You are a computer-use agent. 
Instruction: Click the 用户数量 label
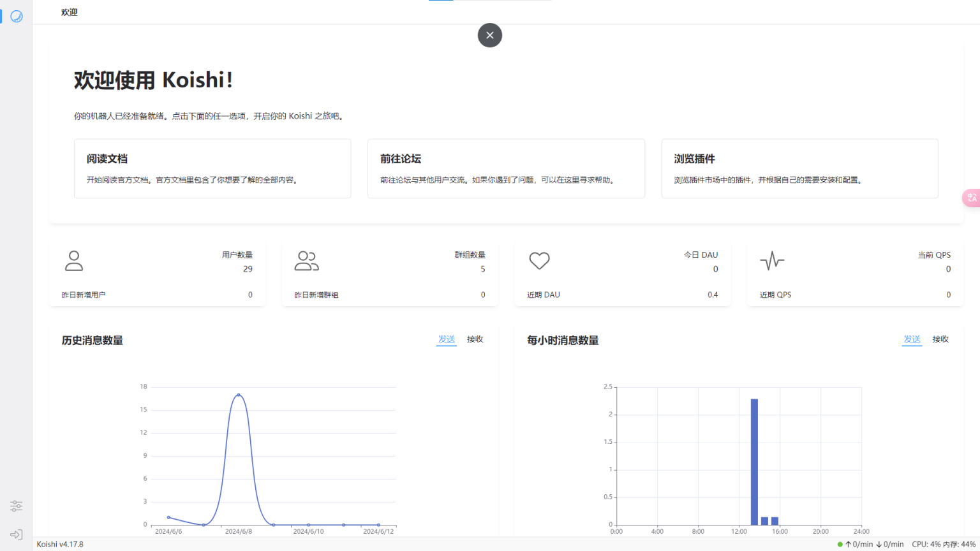(237, 255)
